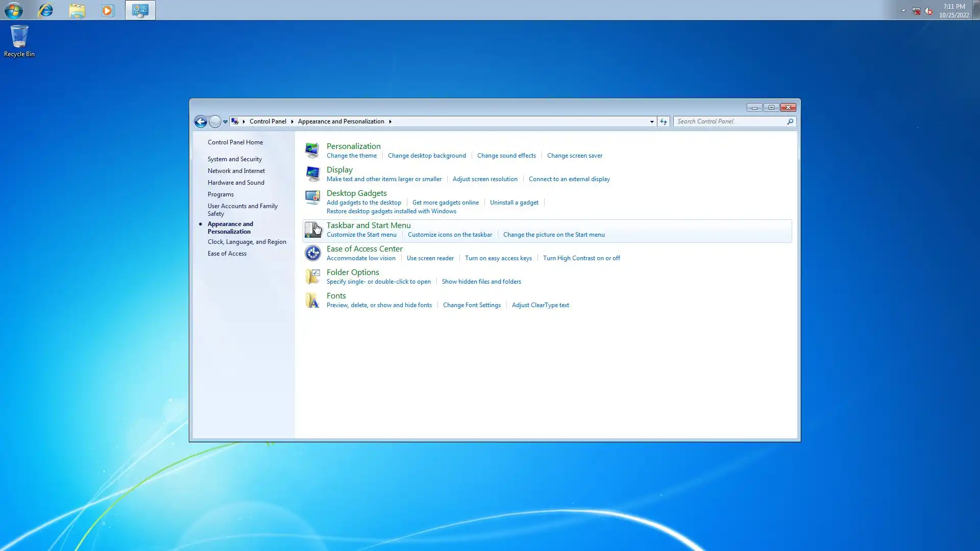Open Change desktop background link

[x=427, y=156]
